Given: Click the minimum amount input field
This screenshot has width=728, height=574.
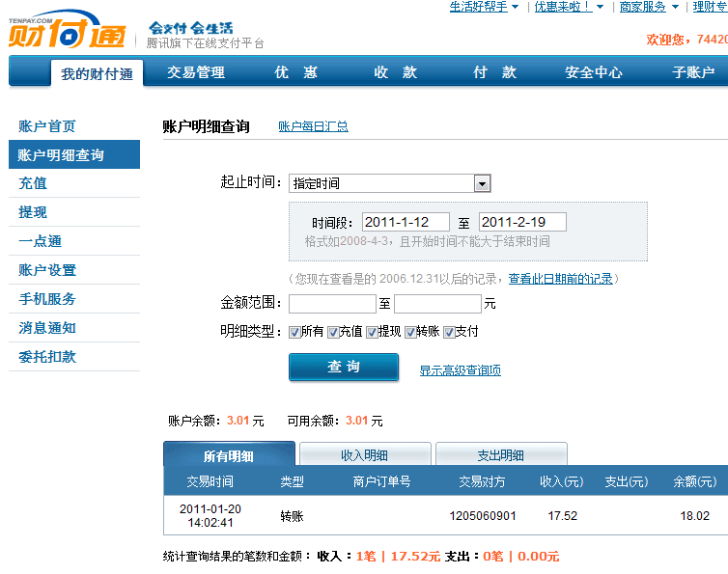Looking at the screenshot, I should 332,304.
